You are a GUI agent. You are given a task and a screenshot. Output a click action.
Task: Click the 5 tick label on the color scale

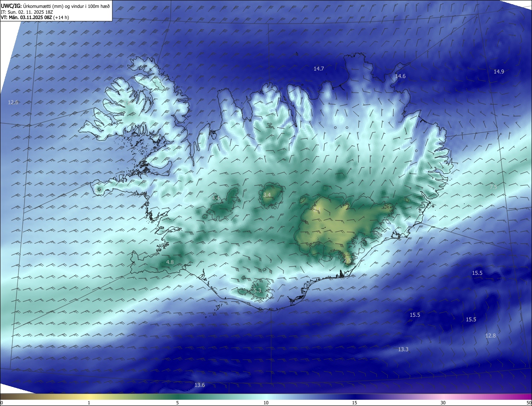coord(177,403)
